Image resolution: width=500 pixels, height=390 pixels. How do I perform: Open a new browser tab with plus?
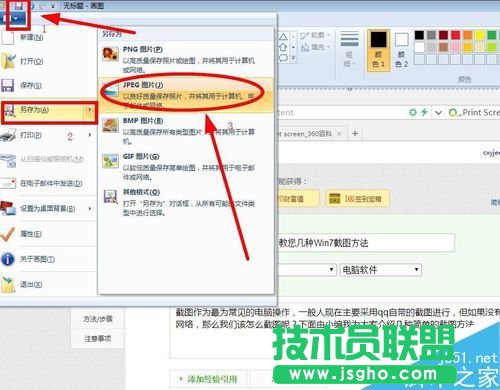pos(355,134)
